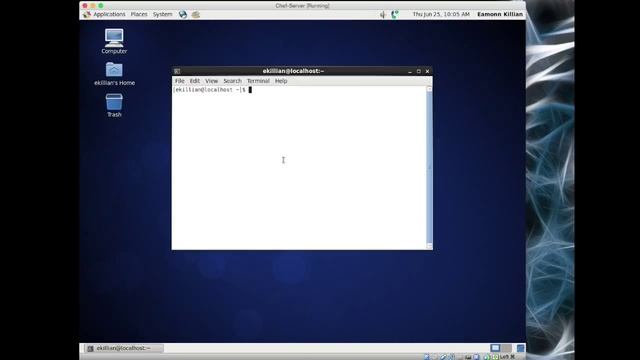This screenshot has width=640, height=360.
Task: Minimize the Chef-Server VM window yellow button
Action: click(x=93, y=6)
